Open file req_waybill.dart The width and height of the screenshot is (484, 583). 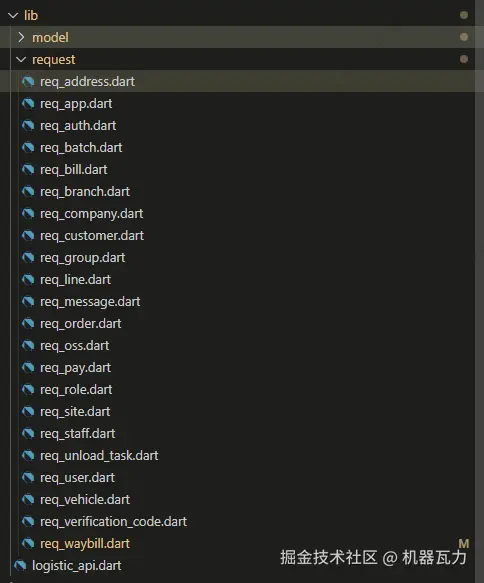pyautogui.click(x=85, y=544)
